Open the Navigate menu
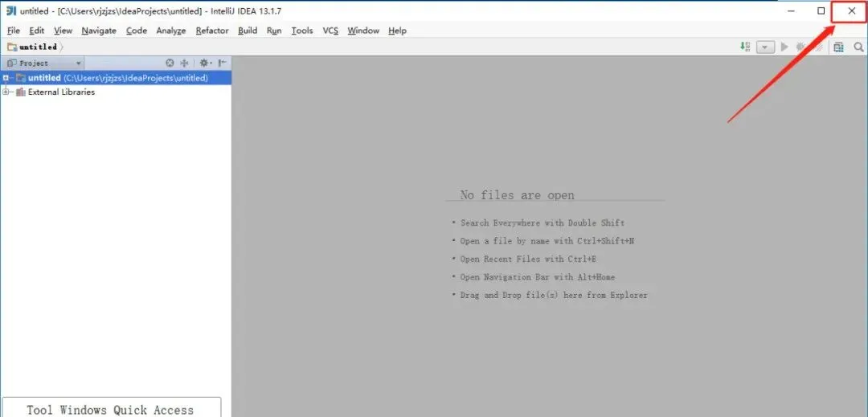This screenshot has width=868, height=417. coord(99,31)
